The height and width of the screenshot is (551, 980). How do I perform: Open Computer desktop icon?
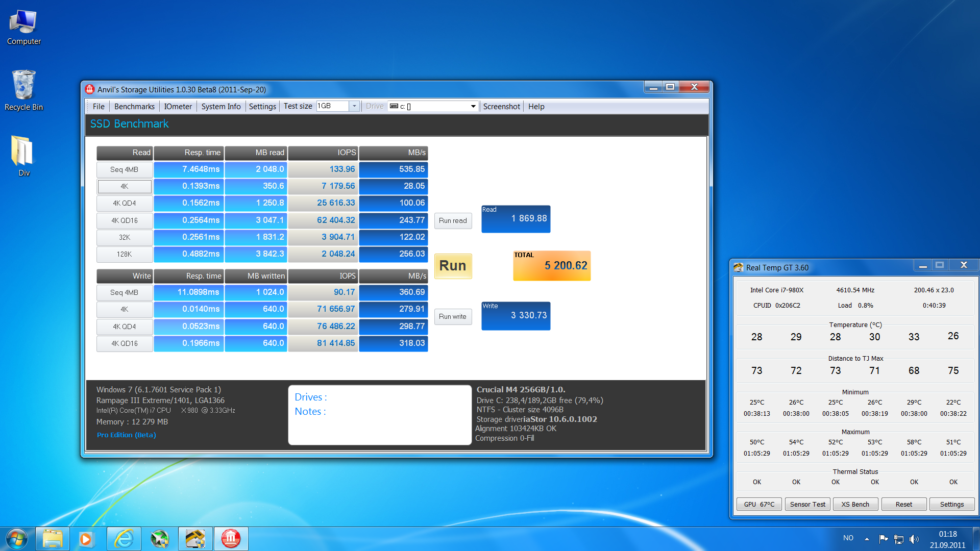23,28
